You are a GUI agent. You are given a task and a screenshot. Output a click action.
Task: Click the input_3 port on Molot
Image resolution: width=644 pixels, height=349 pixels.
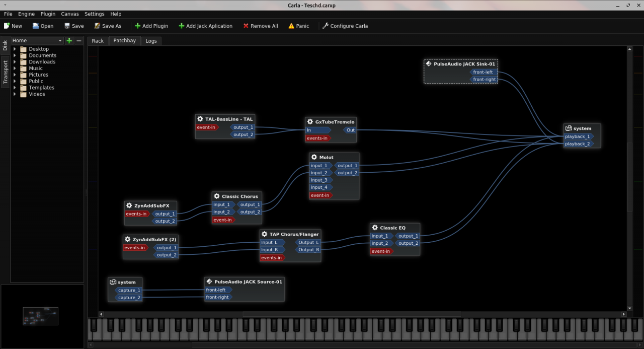pyautogui.click(x=320, y=180)
